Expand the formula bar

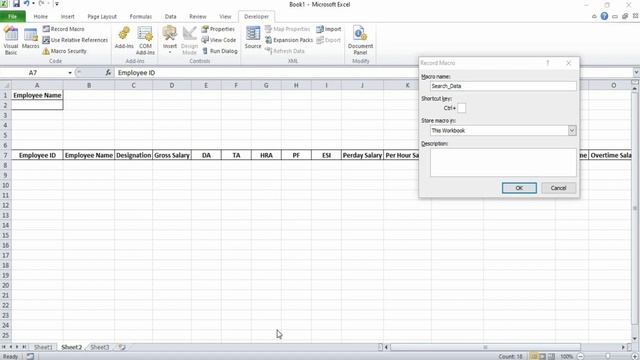tap(636, 73)
